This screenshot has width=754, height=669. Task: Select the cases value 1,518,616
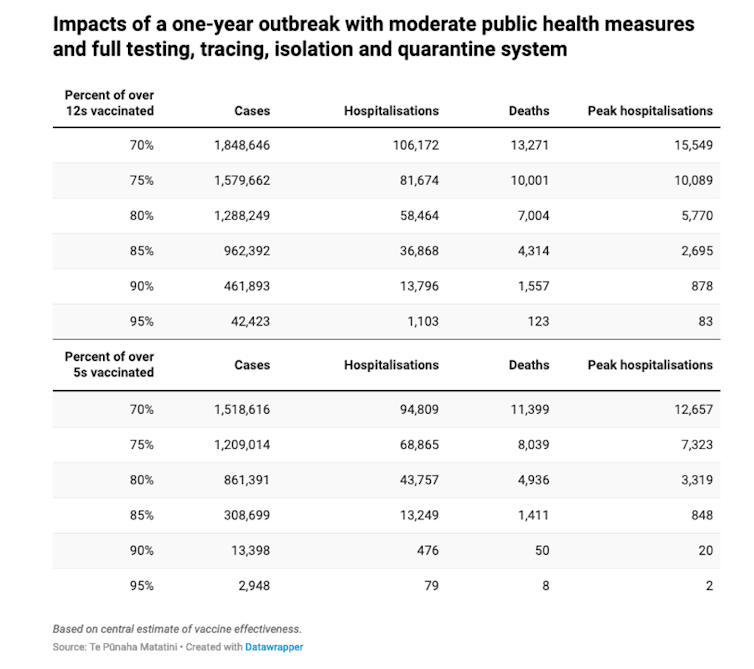point(241,409)
